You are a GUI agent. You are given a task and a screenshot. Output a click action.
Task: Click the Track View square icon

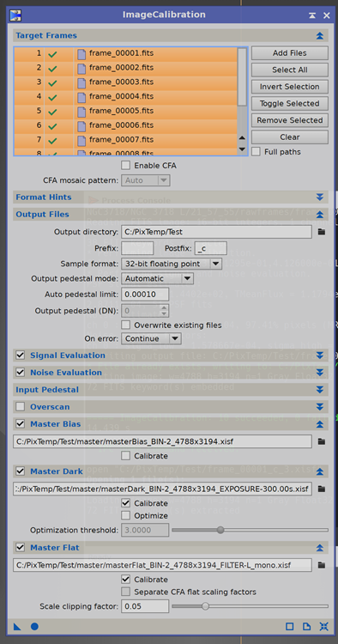pos(290,626)
